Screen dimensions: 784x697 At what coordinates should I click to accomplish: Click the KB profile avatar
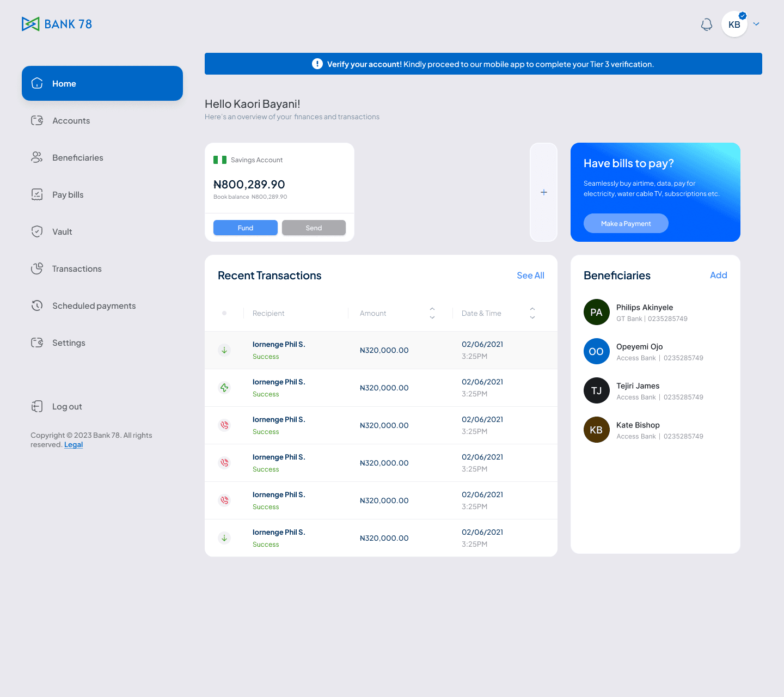point(734,25)
